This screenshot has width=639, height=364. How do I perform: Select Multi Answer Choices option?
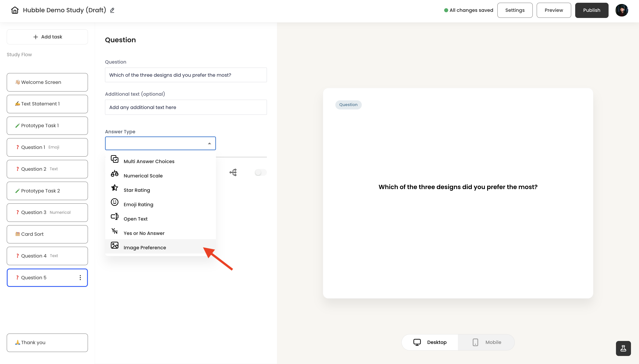(149, 161)
